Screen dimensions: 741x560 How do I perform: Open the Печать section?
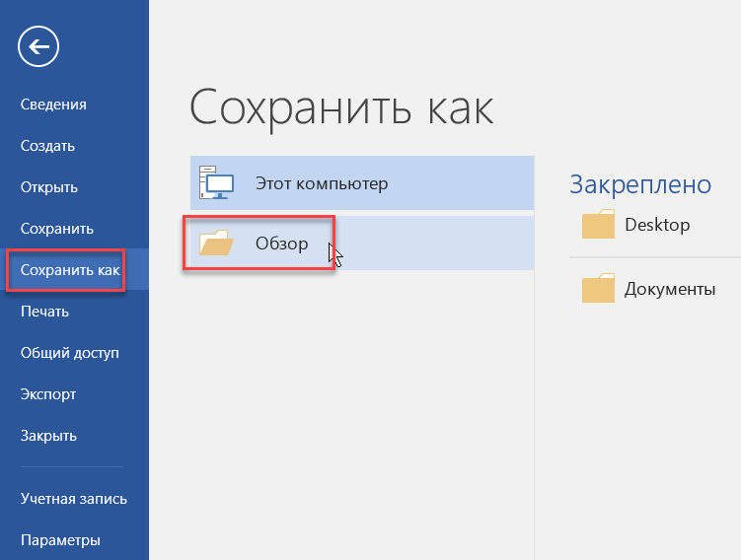[44, 312]
